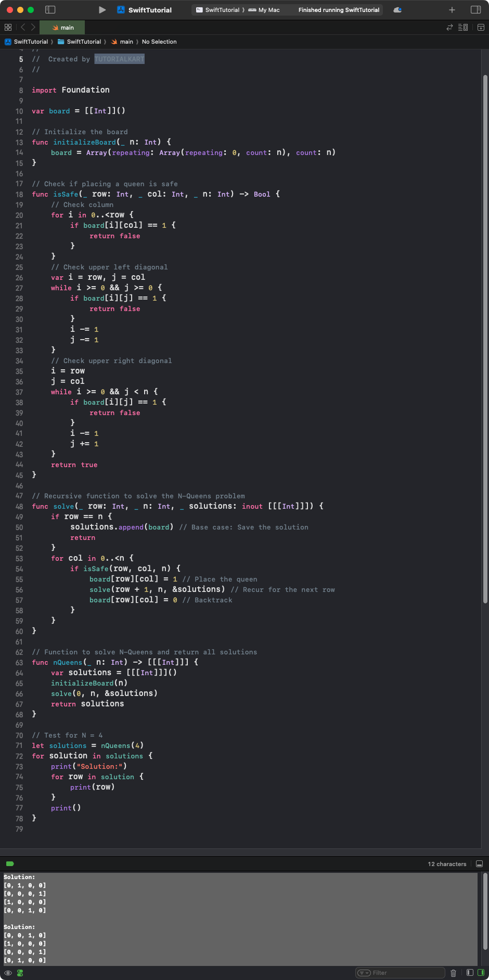The width and height of the screenshot is (489, 980).
Task: Click line number 18 in the gutter
Action: [x=19, y=195]
